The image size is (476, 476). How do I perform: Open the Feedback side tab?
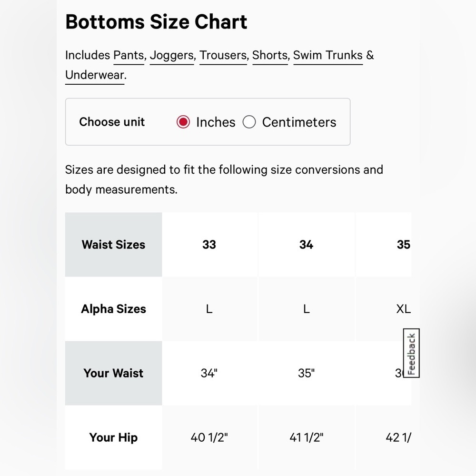pyautogui.click(x=411, y=353)
